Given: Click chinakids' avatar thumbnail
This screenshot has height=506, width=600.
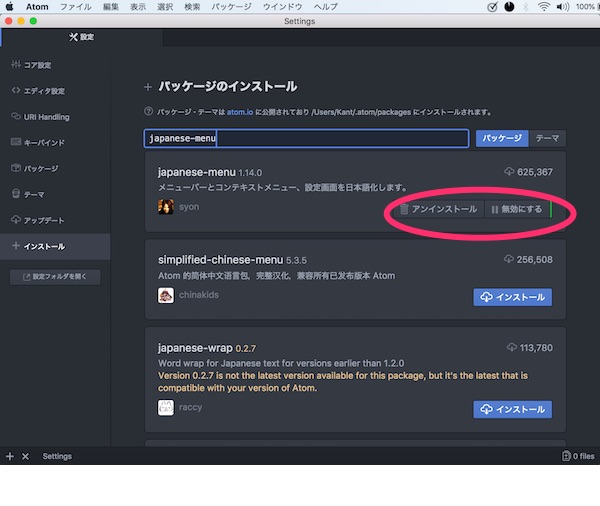Looking at the screenshot, I should point(166,295).
